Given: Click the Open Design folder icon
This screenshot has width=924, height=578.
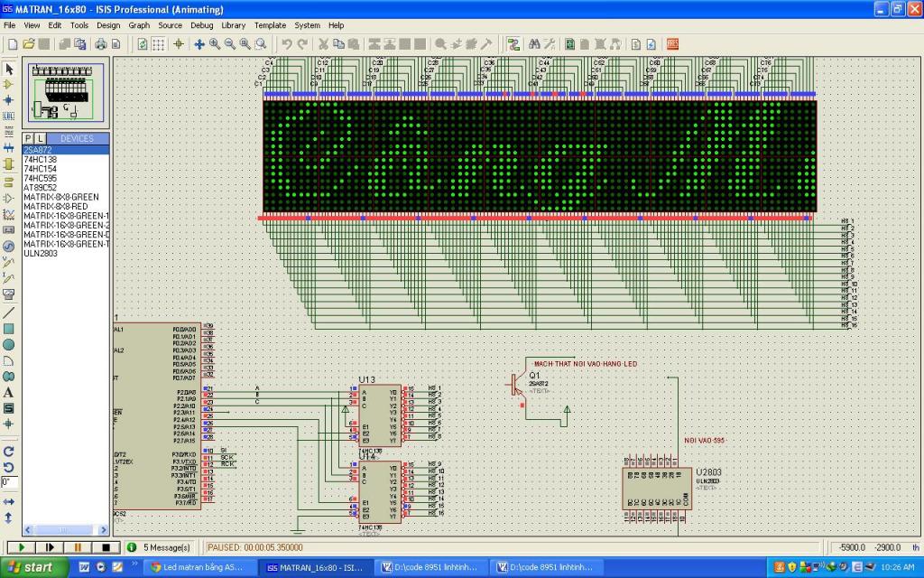Looking at the screenshot, I should [x=29, y=43].
